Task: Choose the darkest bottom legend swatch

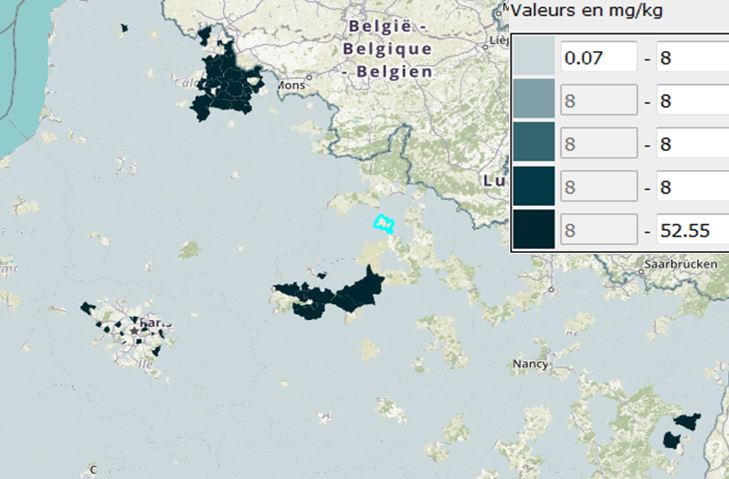Action: (x=533, y=230)
